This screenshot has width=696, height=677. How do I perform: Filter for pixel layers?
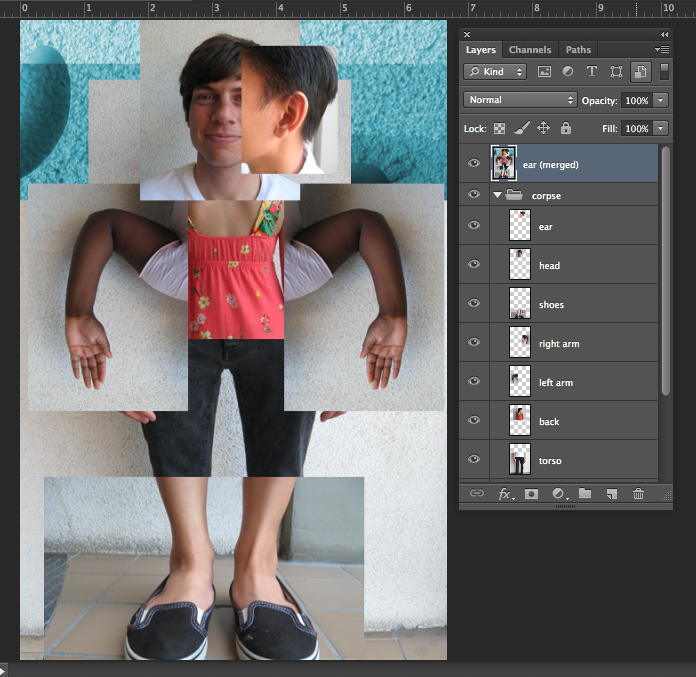[545, 72]
